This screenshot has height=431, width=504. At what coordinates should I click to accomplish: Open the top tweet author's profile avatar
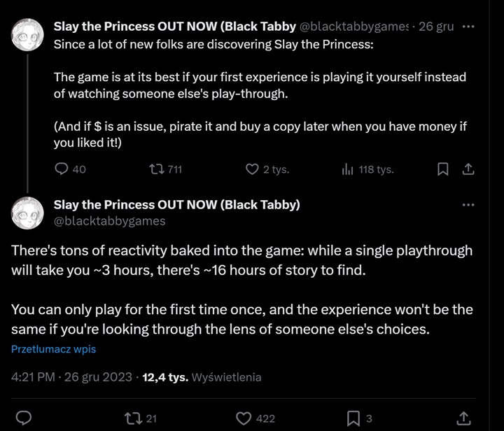tap(28, 35)
